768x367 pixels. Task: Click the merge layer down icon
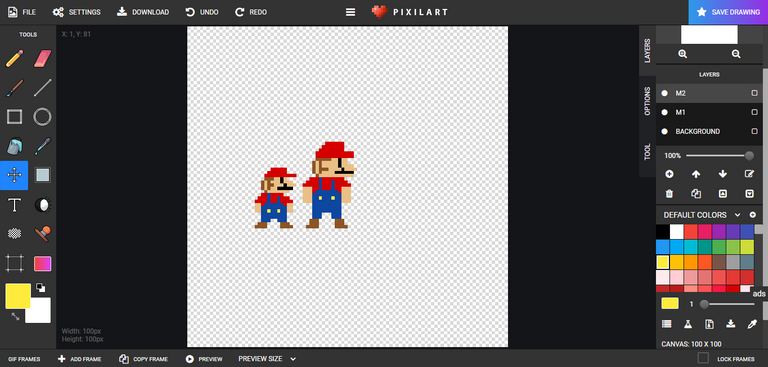pos(749,194)
